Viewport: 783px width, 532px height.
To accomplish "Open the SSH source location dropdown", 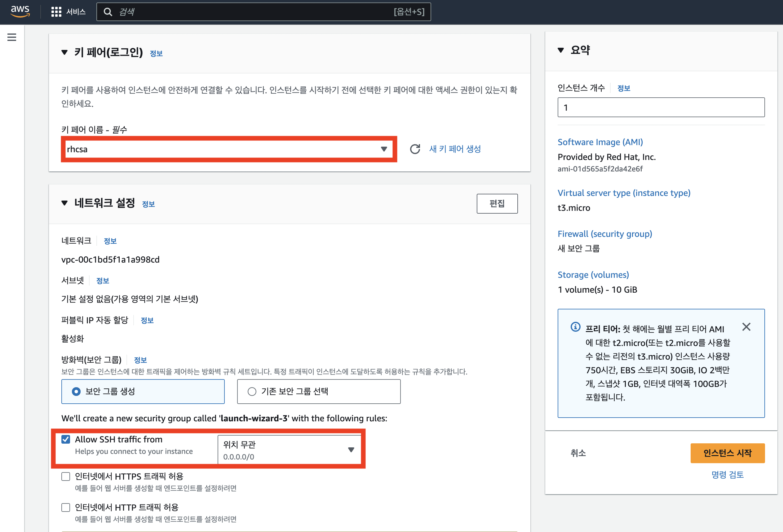I will [289, 450].
